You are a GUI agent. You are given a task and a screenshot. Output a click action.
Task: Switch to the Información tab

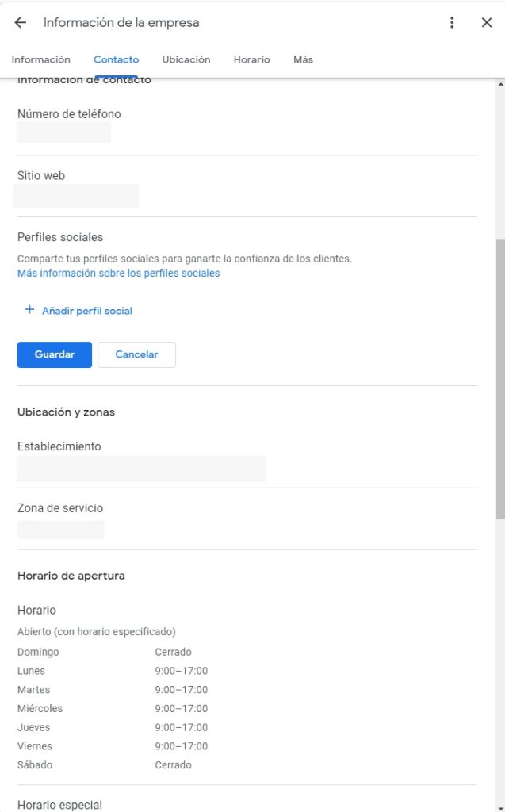click(x=41, y=59)
